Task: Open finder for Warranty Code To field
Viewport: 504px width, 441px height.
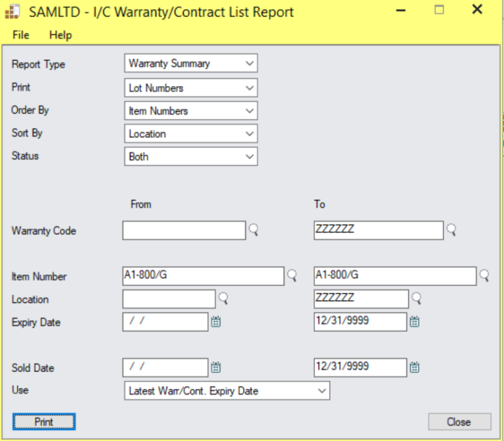Action: [x=451, y=230]
